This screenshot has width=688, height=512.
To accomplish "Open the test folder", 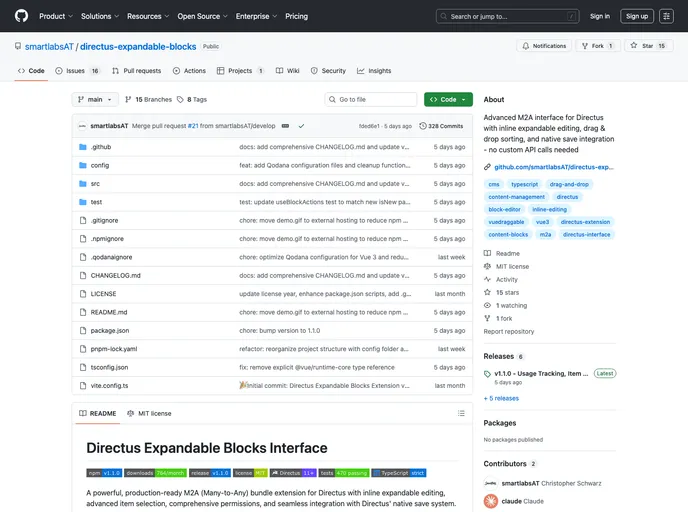I will click(x=96, y=202).
